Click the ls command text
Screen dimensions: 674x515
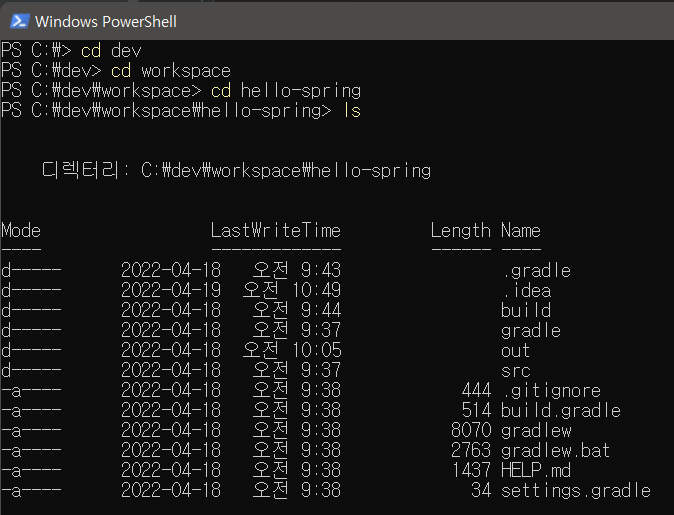coord(352,111)
